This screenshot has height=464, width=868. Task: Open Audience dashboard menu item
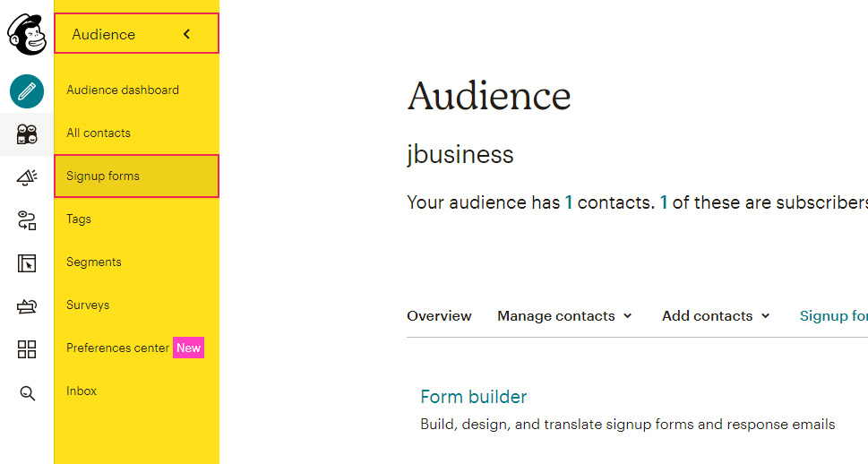coord(123,90)
